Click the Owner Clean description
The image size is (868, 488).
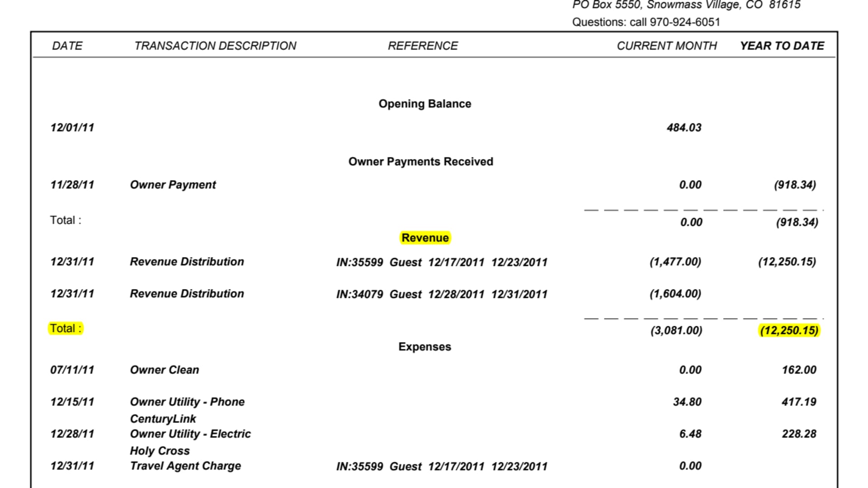pyautogui.click(x=165, y=370)
